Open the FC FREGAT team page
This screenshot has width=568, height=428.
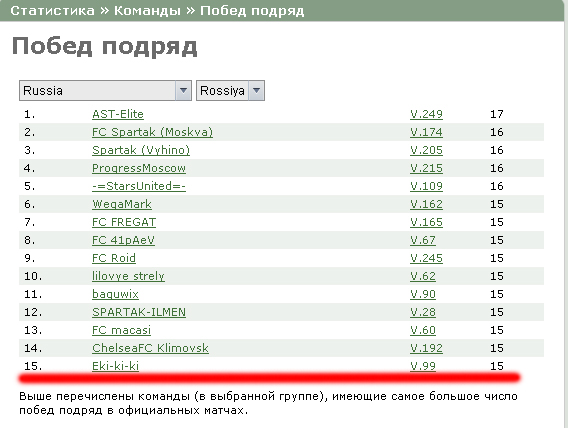(x=124, y=222)
